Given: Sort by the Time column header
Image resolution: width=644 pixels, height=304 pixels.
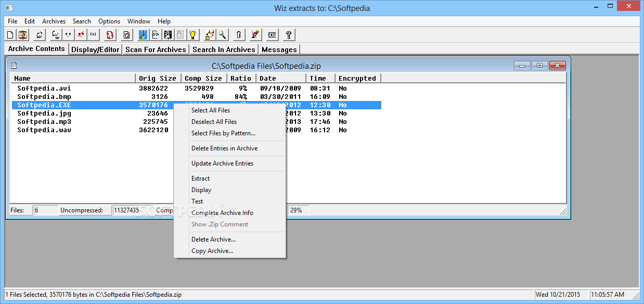Looking at the screenshot, I should point(320,78).
